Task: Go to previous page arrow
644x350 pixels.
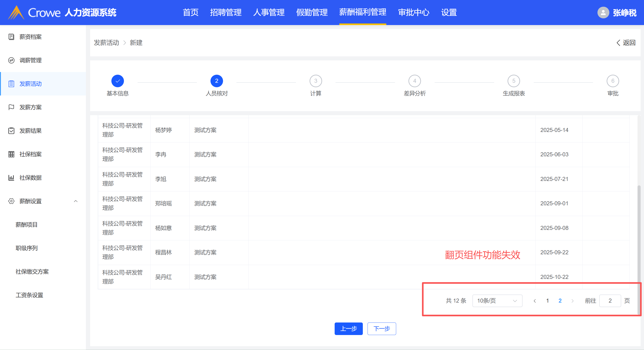Action: click(534, 301)
